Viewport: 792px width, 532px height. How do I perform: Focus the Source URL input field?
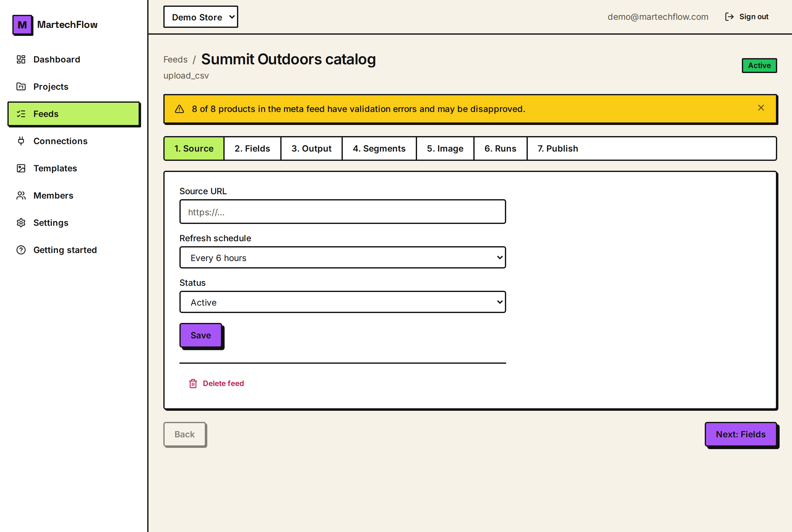point(342,212)
